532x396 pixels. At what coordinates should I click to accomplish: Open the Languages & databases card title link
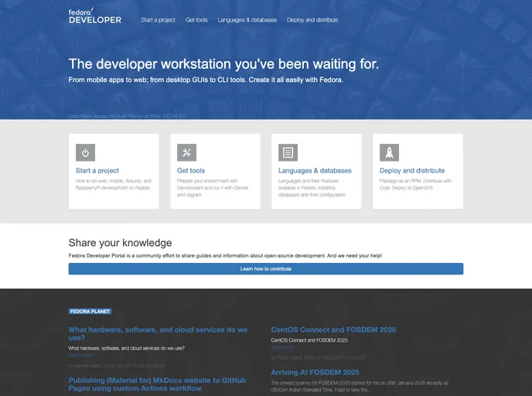click(x=315, y=171)
